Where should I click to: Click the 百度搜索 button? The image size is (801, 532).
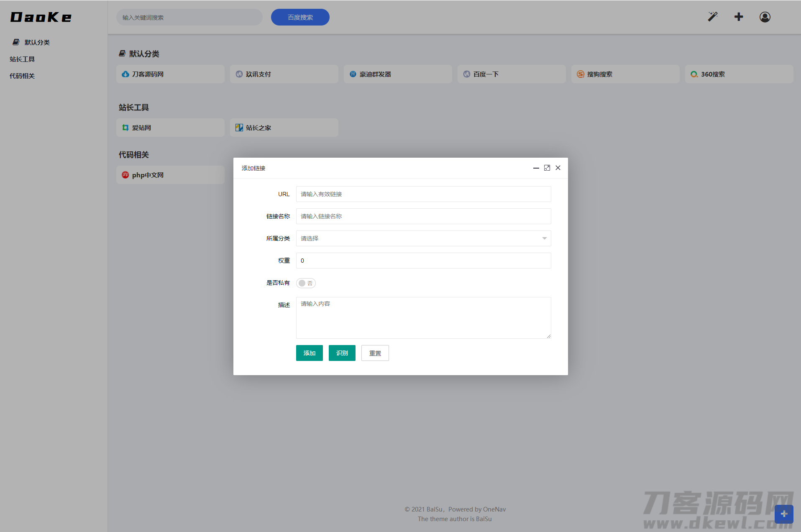click(x=300, y=17)
